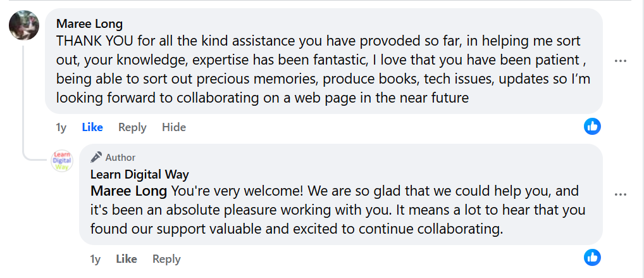Open the options menu on Learn Digital Way's reply
644x278 pixels.
click(x=620, y=194)
